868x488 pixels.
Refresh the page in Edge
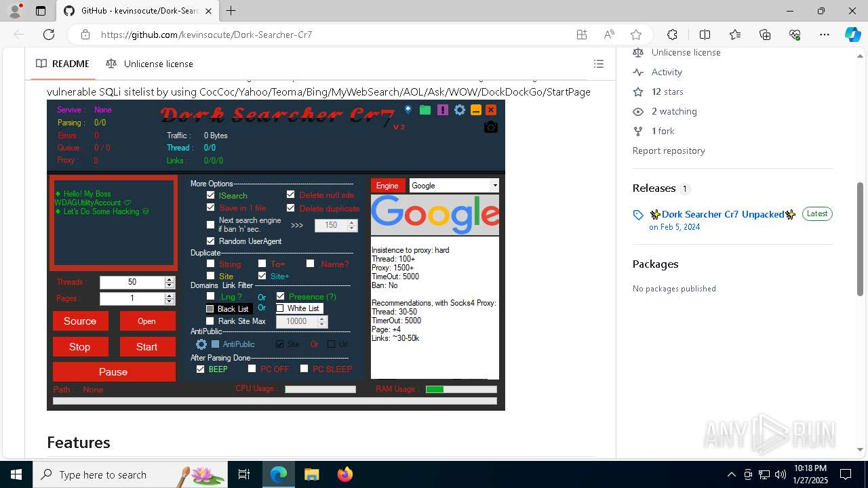[49, 35]
